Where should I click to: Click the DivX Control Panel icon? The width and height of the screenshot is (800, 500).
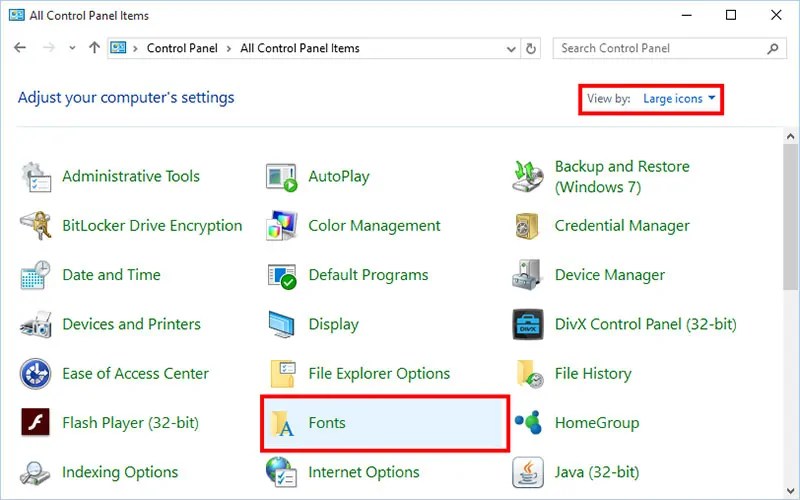pyautogui.click(x=528, y=324)
